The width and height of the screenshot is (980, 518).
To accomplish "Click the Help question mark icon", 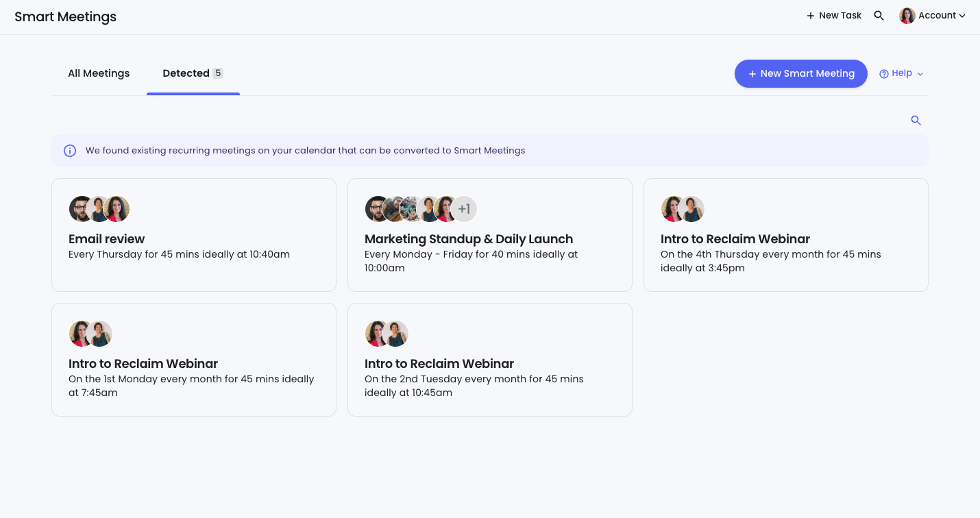I will (x=884, y=74).
